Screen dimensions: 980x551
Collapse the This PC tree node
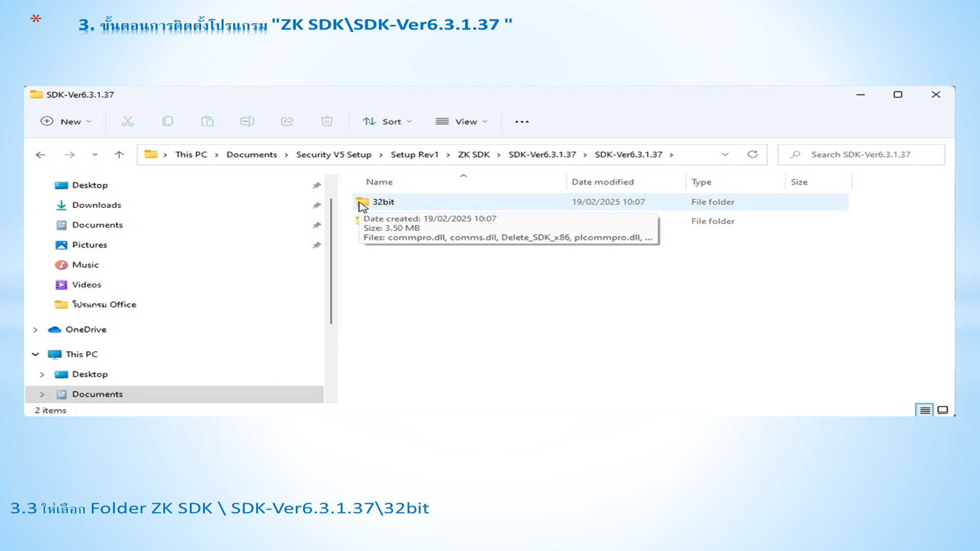(x=35, y=354)
